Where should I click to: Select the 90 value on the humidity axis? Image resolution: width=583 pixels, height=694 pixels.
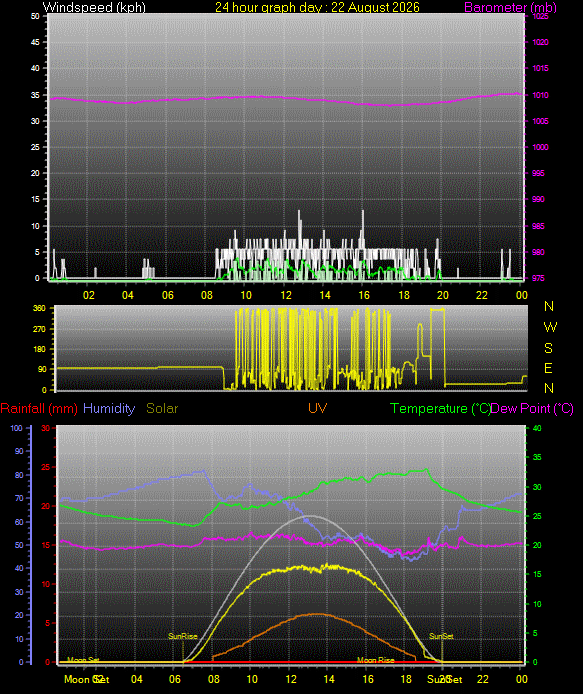point(19,451)
